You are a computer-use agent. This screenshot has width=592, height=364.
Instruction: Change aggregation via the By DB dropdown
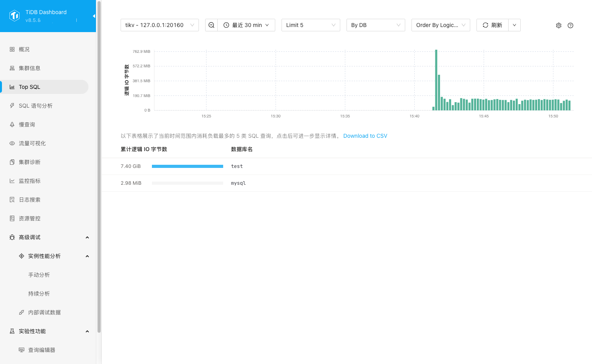click(x=375, y=25)
